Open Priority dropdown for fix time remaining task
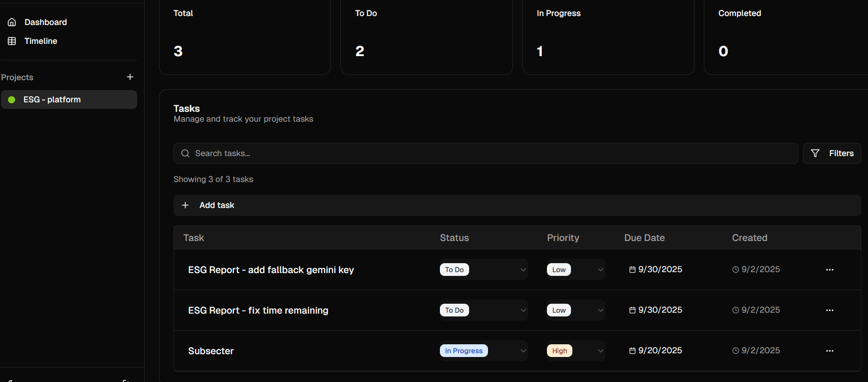868x382 pixels. pyautogui.click(x=576, y=310)
